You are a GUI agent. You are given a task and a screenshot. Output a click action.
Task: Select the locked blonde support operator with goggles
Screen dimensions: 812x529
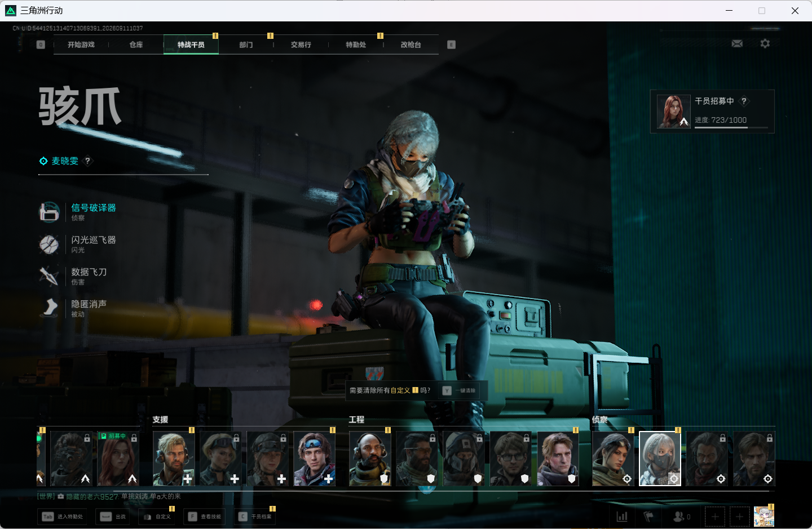220,459
